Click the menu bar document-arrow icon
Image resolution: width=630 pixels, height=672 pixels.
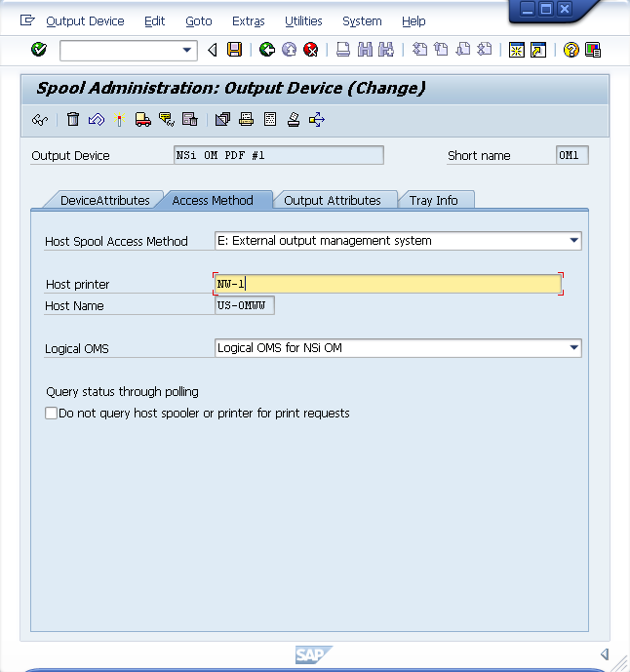[27, 20]
